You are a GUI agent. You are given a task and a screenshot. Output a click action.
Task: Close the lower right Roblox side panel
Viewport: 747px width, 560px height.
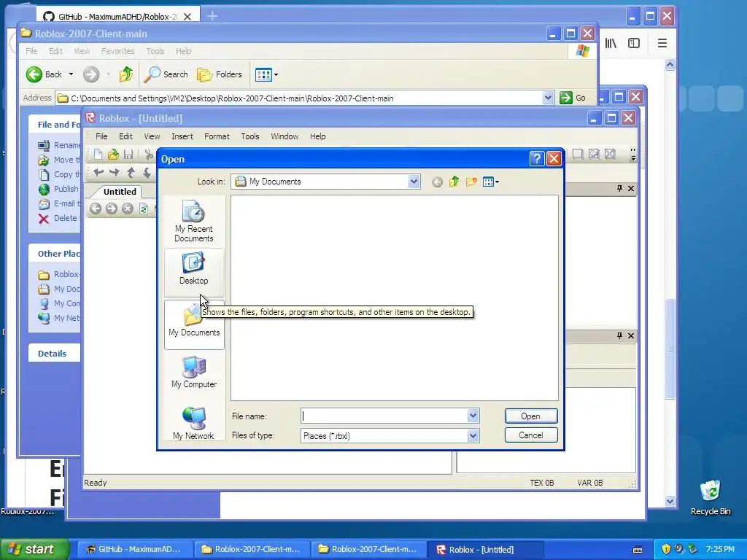[631, 335]
